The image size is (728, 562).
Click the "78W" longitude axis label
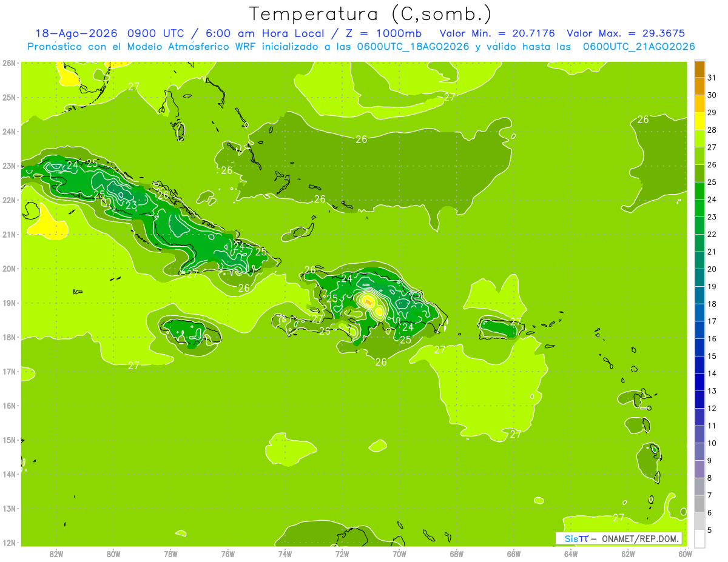pos(170,554)
